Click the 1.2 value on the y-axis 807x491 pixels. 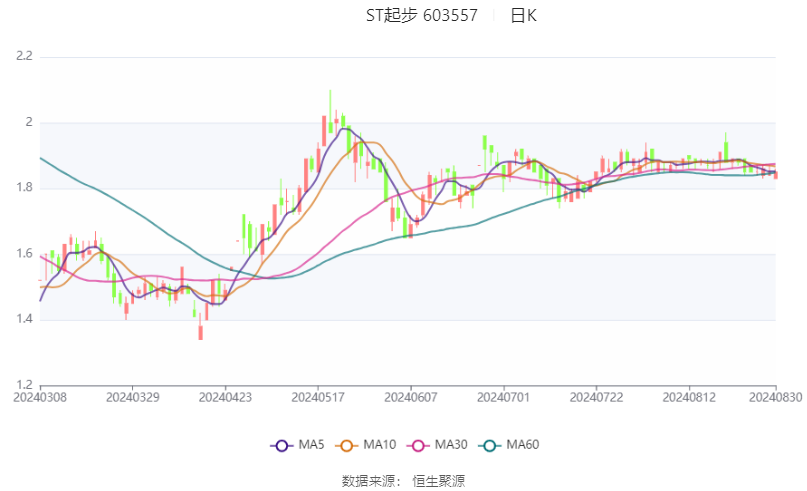[23, 385]
